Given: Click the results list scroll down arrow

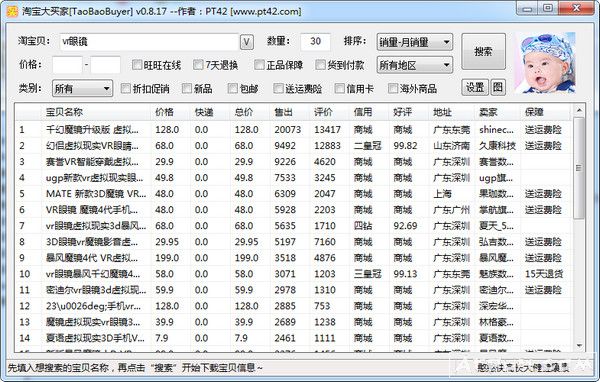Looking at the screenshot, I should [579, 346].
